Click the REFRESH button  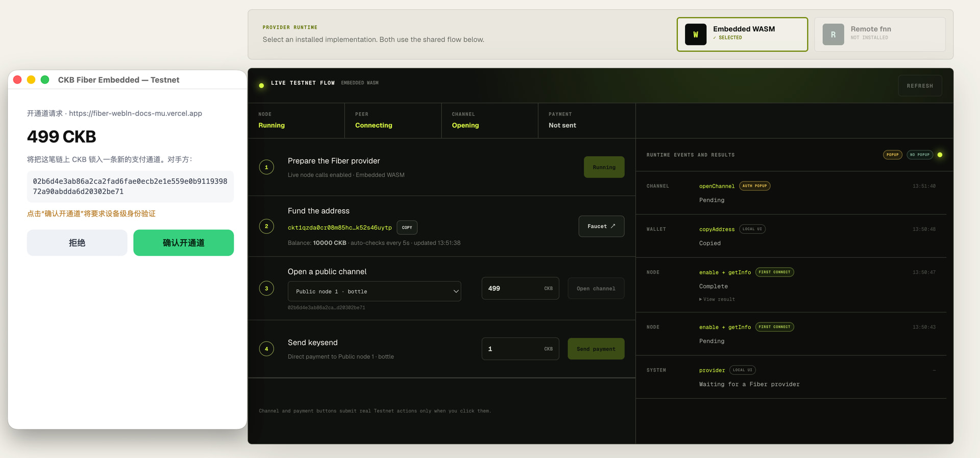click(920, 86)
